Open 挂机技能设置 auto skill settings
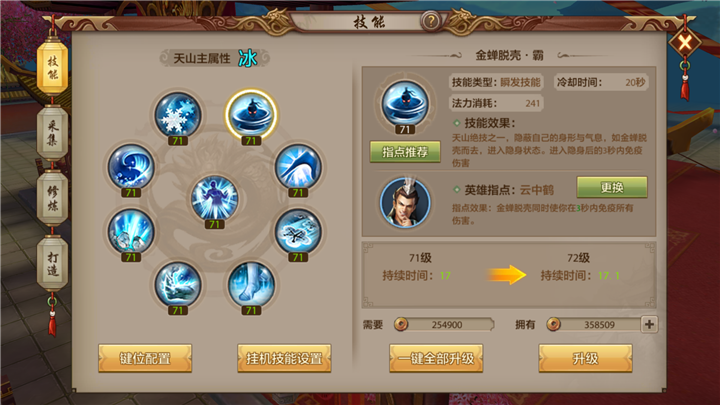720x405 pixels. (284, 358)
